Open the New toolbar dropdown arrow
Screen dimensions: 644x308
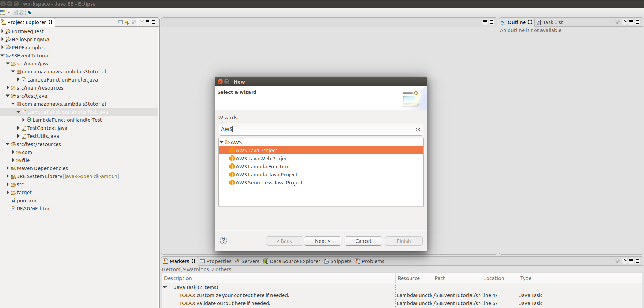(9, 12)
